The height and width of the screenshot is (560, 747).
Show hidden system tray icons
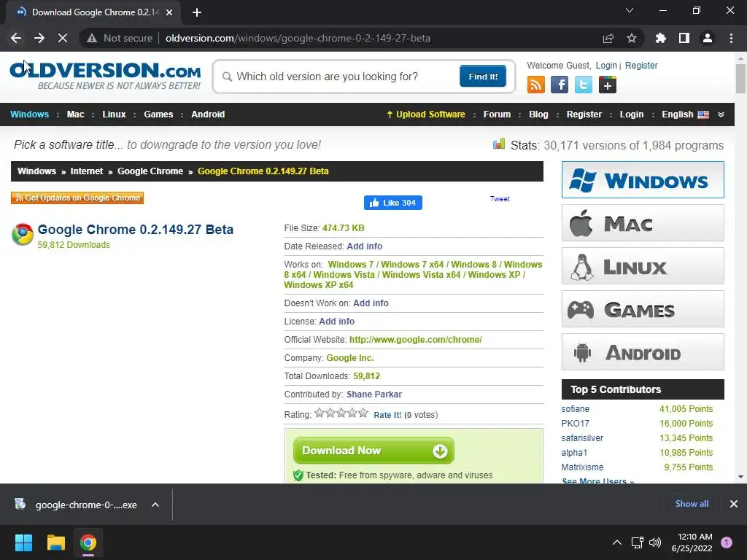coord(617,542)
